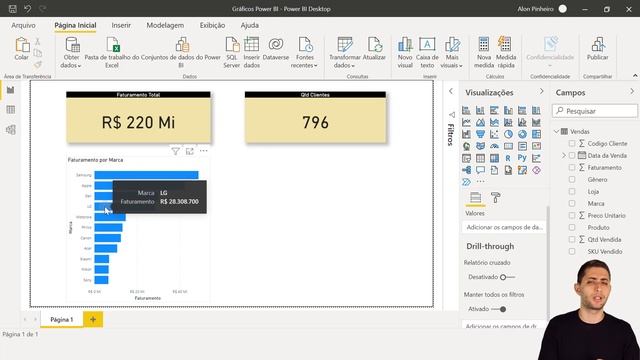Screen dimensions: 640x360
Task: Check the Faturamento field checkbox
Action: pyautogui.click(x=572, y=167)
